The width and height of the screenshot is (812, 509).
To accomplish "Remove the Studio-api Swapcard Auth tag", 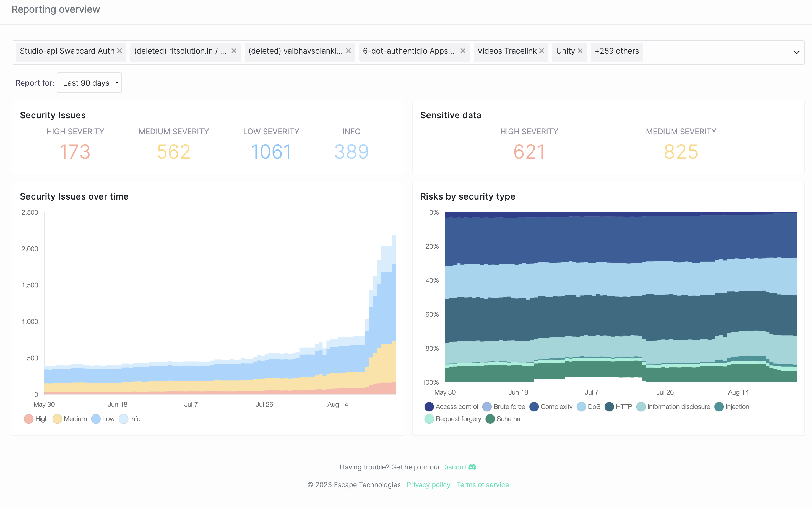I will 119,51.
